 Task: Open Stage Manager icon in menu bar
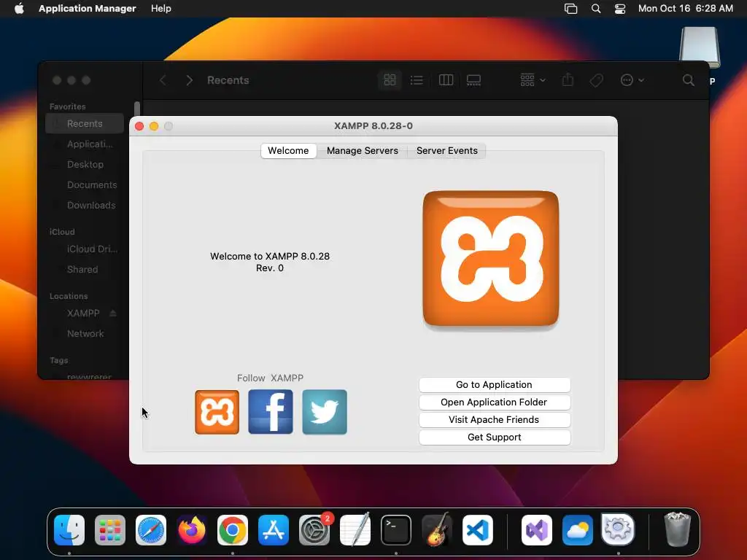click(x=570, y=9)
